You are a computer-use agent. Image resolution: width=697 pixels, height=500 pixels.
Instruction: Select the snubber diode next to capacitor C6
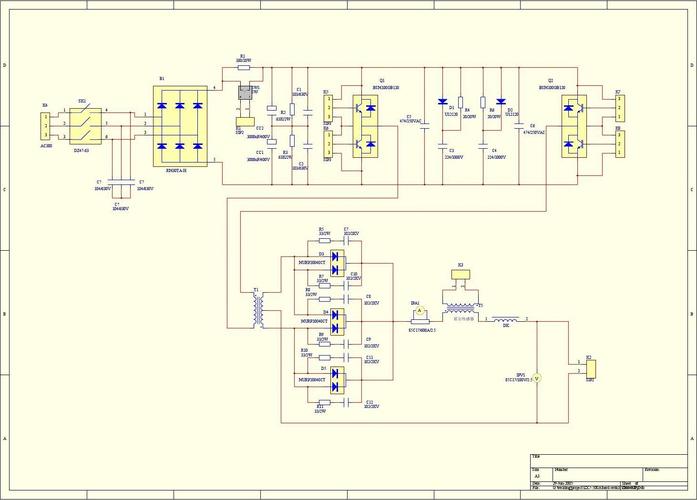click(x=501, y=102)
